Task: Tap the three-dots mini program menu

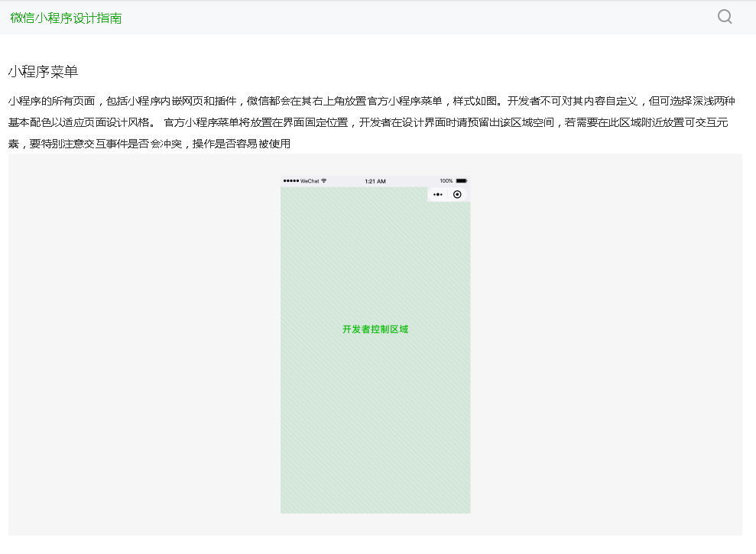Action: [438, 195]
